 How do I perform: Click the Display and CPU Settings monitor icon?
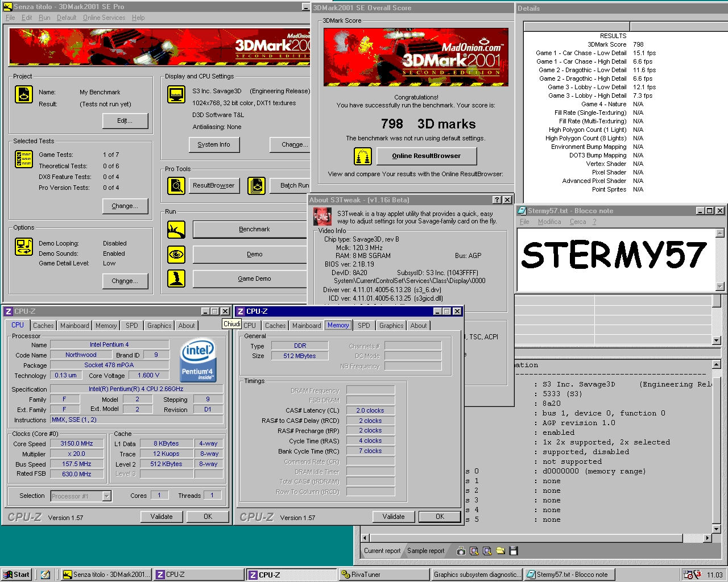[176, 94]
